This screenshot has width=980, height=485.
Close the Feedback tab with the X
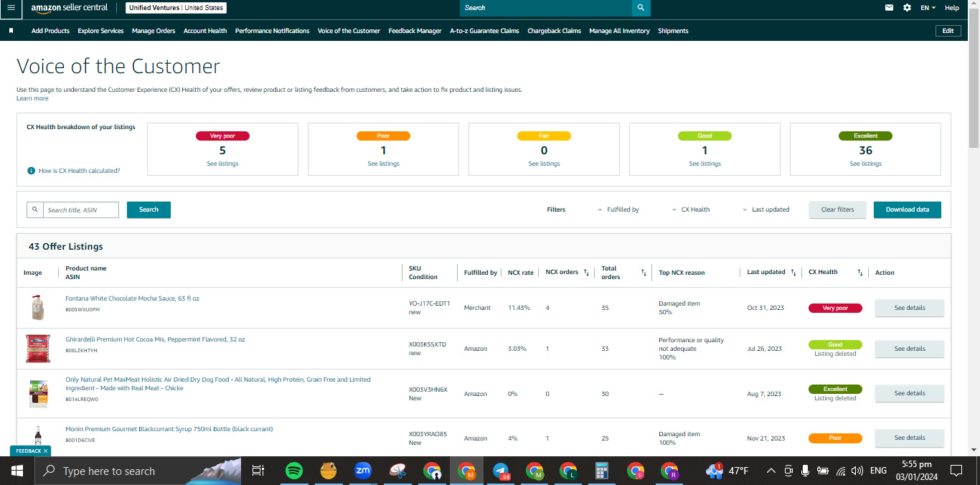45,451
